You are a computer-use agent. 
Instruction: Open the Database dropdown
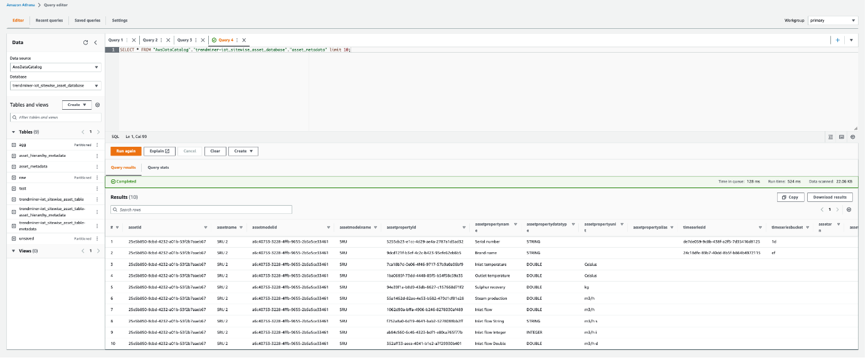coord(55,86)
